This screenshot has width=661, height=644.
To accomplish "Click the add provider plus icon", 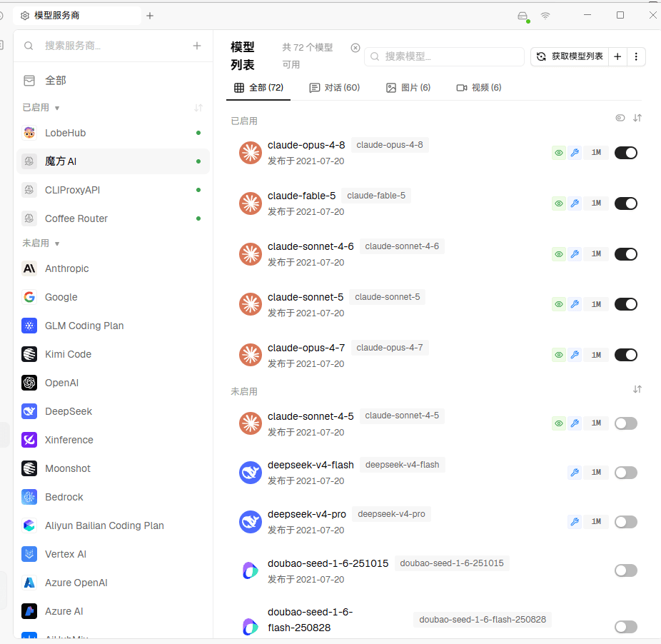I will pos(197,46).
